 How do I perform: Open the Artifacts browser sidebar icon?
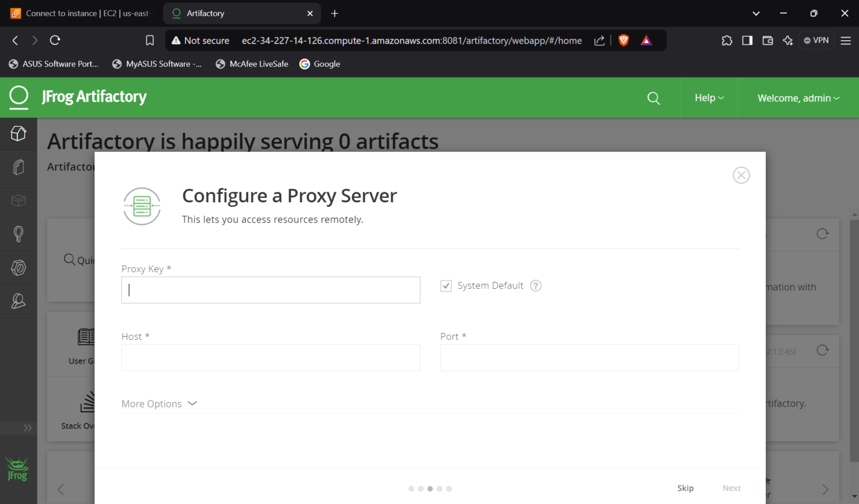(x=18, y=167)
